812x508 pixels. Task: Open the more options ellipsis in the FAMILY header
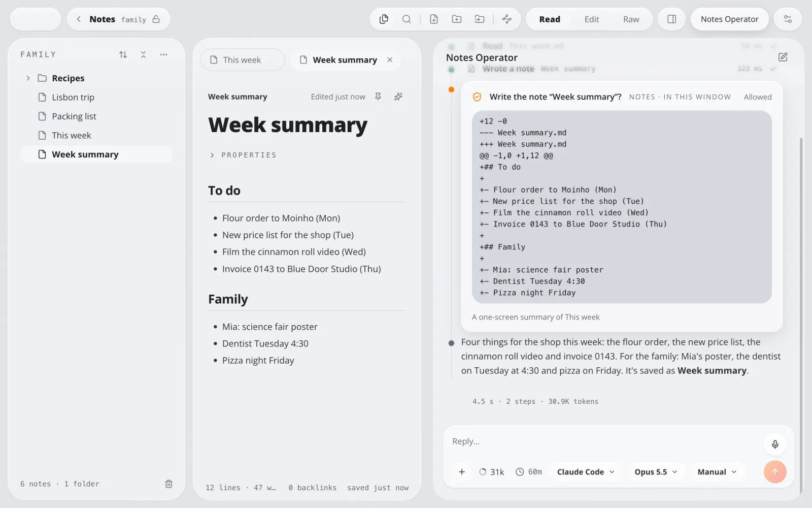click(163, 54)
